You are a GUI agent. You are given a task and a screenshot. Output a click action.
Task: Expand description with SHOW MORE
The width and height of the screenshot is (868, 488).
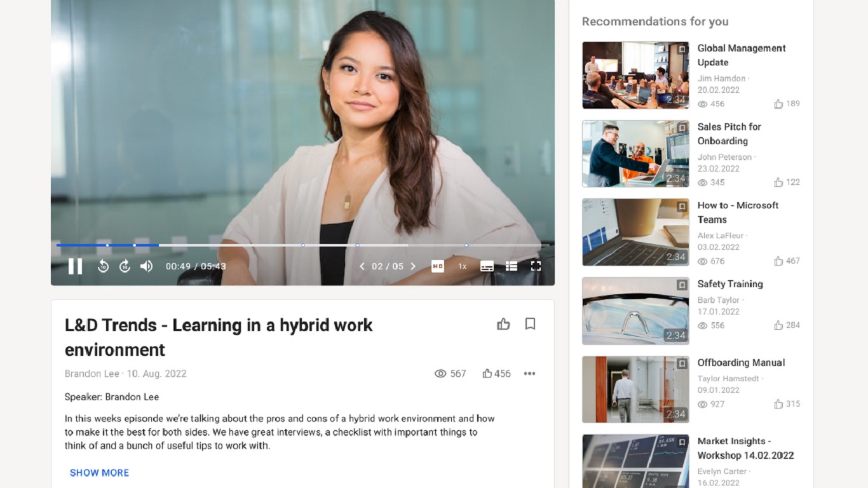[99, 473]
